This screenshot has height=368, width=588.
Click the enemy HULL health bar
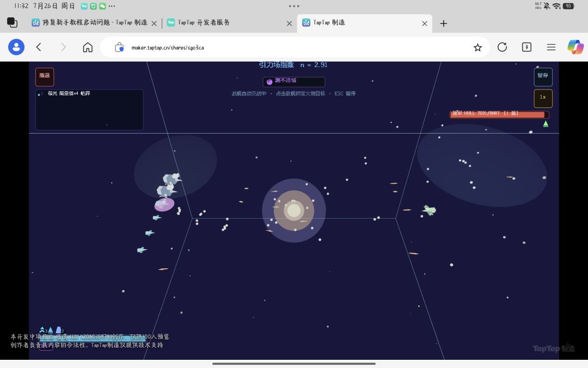click(499, 114)
